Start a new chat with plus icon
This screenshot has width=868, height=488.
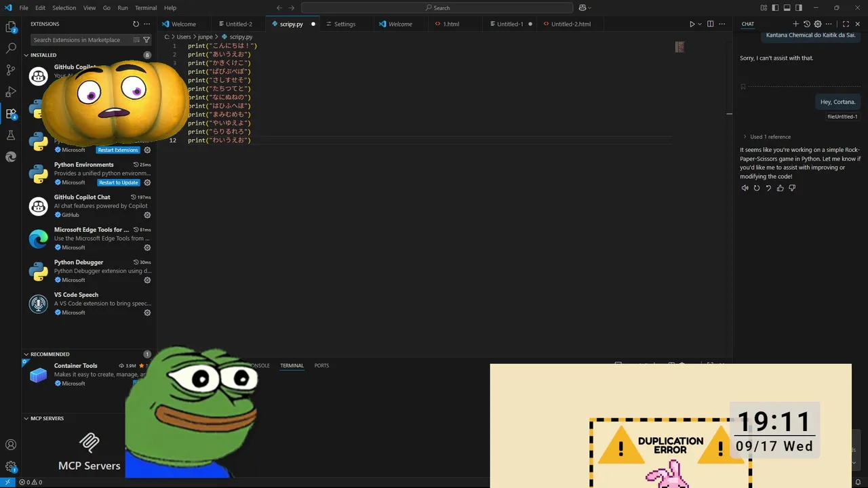coord(796,24)
